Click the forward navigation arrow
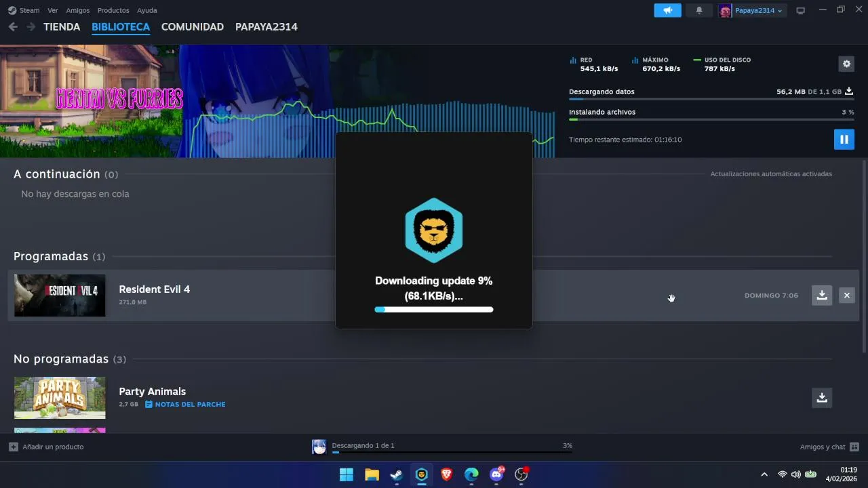 click(x=31, y=26)
